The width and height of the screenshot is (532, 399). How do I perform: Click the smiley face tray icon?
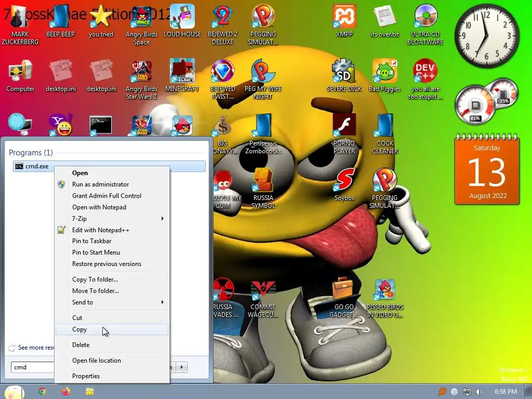click(x=455, y=392)
